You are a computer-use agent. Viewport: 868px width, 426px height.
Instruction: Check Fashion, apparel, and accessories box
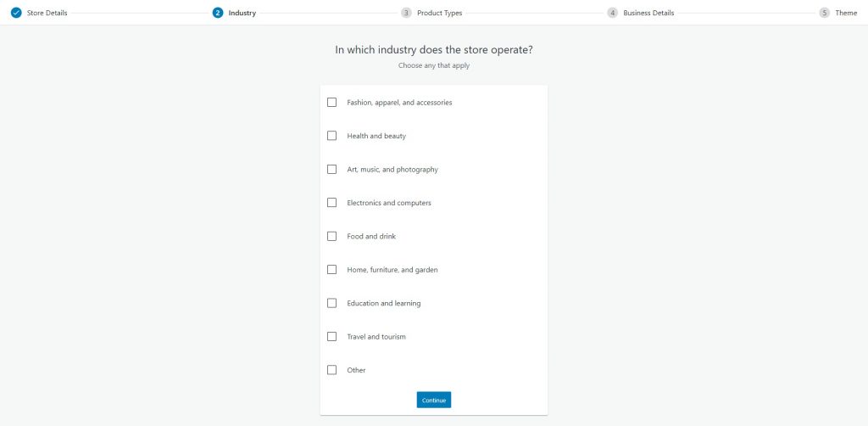[x=331, y=103]
